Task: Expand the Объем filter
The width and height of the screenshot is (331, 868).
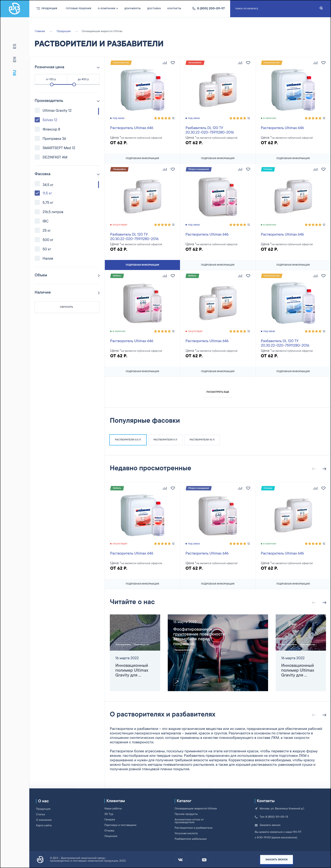Action: click(98, 275)
